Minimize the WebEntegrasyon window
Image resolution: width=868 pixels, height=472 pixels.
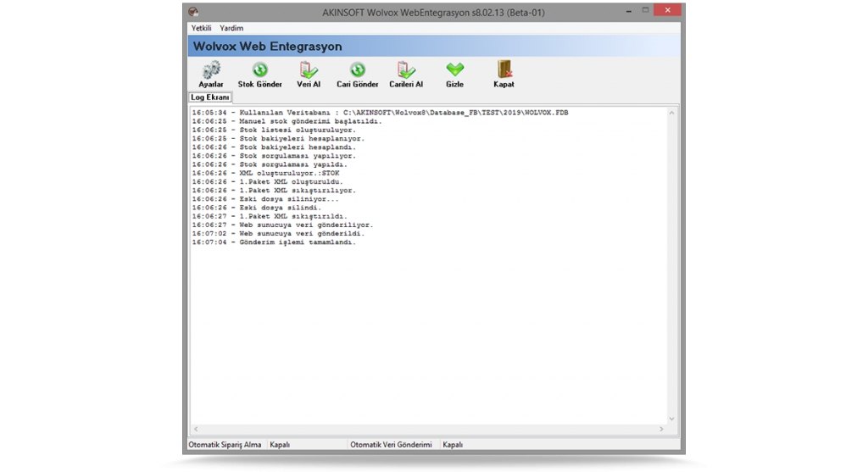tap(629, 10)
